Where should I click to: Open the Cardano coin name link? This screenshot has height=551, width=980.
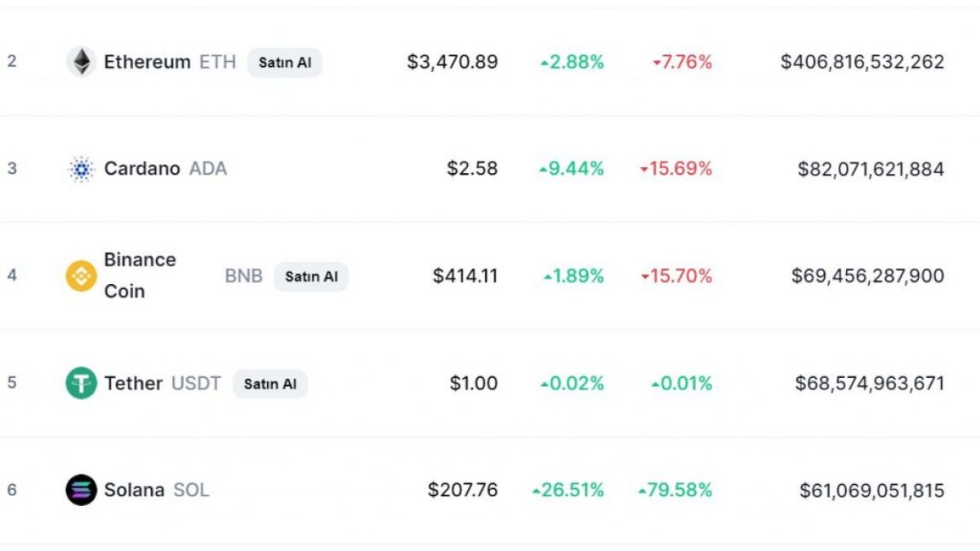click(x=142, y=169)
